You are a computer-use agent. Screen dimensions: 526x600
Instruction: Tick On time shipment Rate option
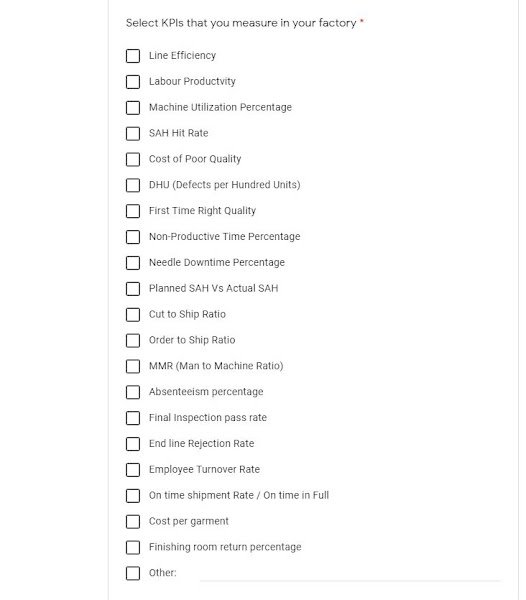133,496
